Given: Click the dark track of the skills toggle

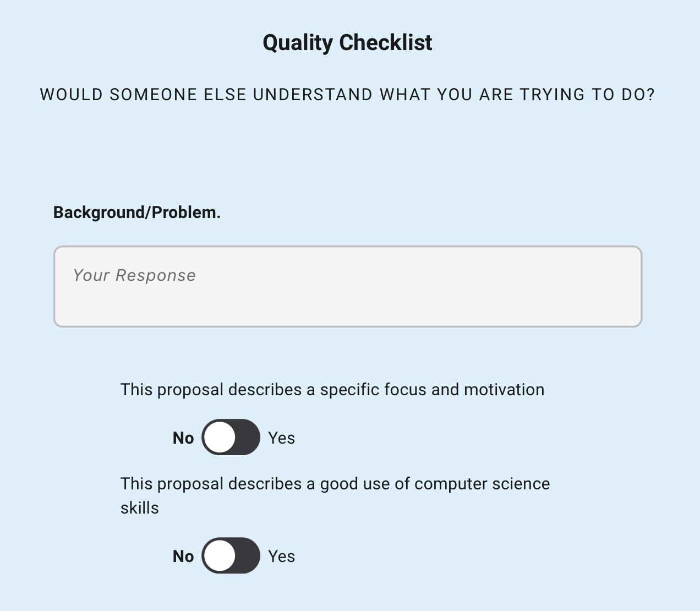Looking at the screenshot, I should pyautogui.click(x=247, y=556).
